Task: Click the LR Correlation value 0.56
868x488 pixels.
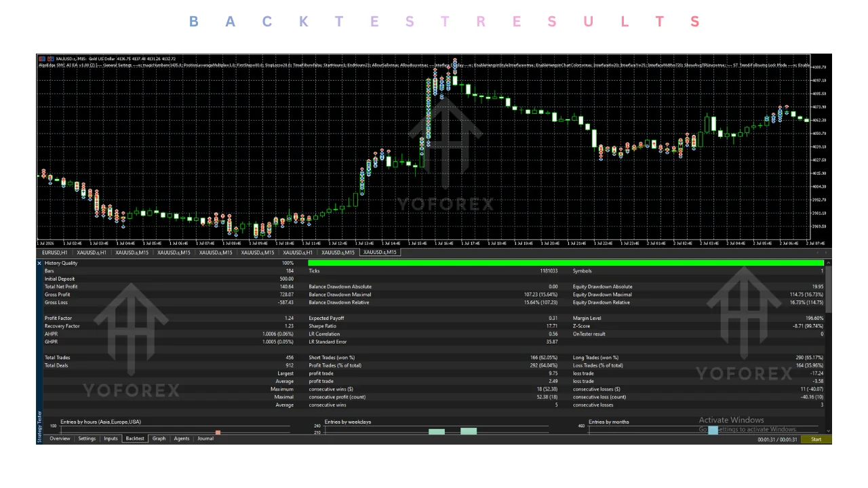Action: point(553,334)
